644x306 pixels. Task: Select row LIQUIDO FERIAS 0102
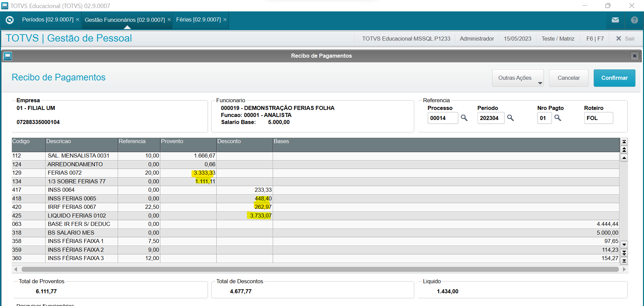click(315, 216)
